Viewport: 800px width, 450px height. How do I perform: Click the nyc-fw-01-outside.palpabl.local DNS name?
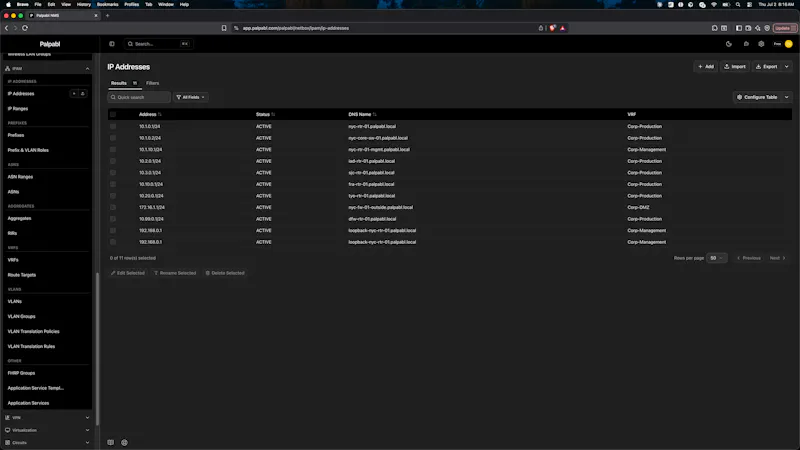380,207
